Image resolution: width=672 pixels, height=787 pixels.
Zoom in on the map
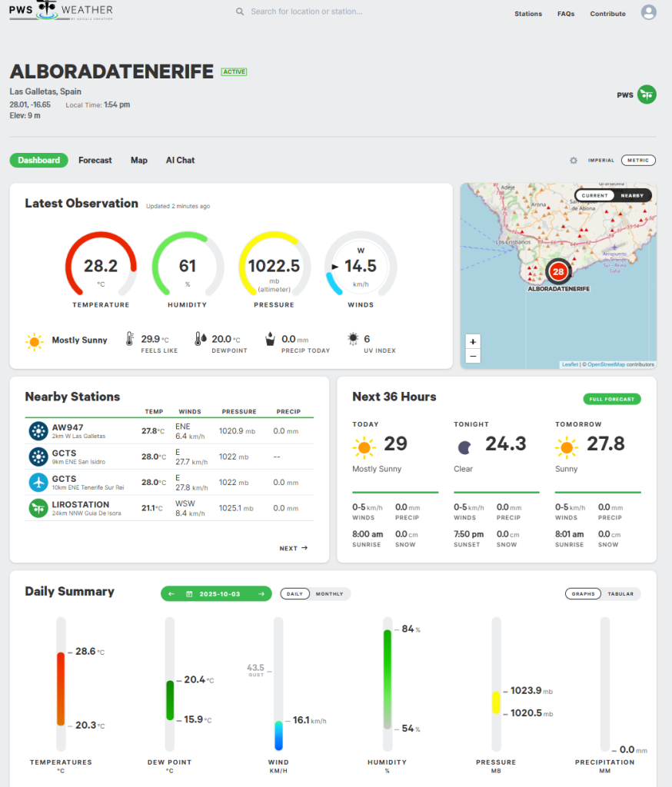click(473, 341)
